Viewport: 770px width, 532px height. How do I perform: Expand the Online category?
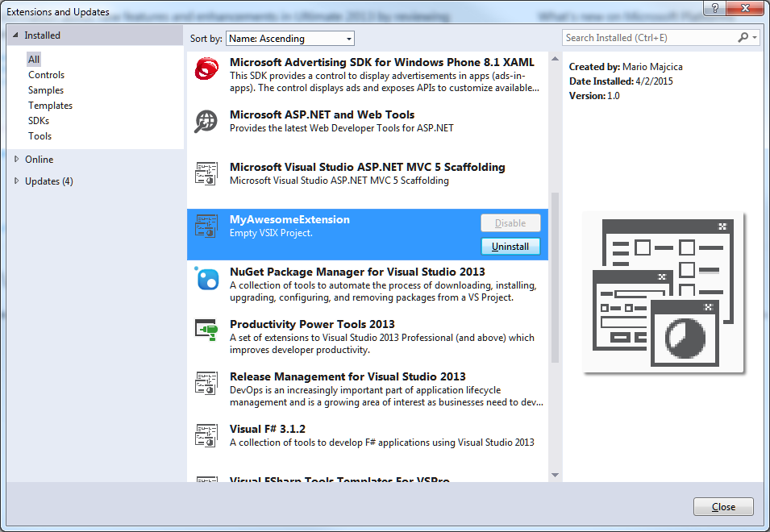16,159
